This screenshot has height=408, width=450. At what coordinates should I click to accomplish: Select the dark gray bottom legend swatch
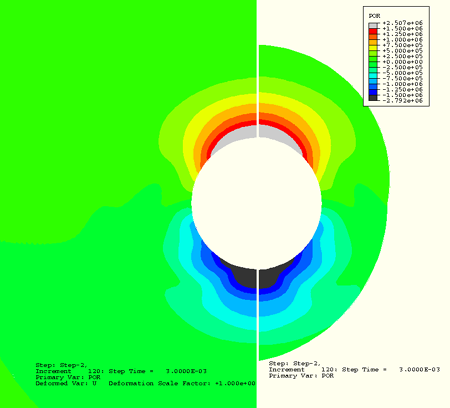(x=373, y=98)
